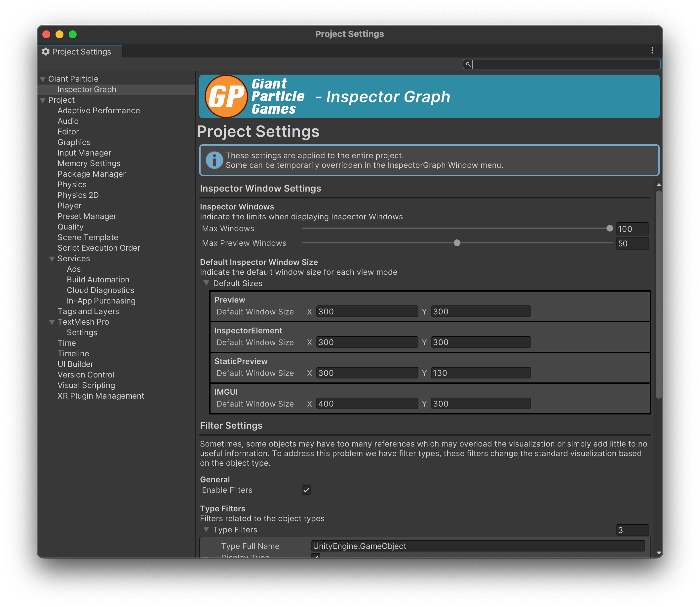Select Inspector Graph settings entry

[x=87, y=89]
